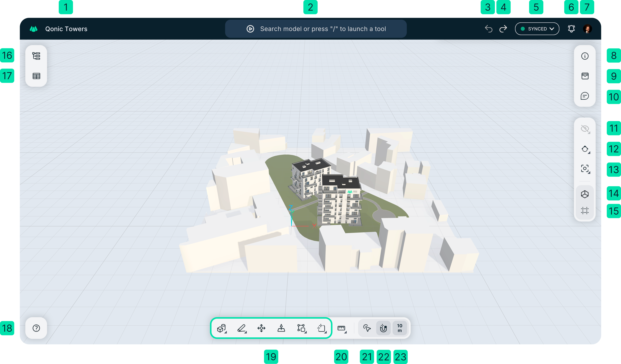Open the help question mark button
Image resolution: width=621 pixels, height=364 pixels.
pos(36,328)
